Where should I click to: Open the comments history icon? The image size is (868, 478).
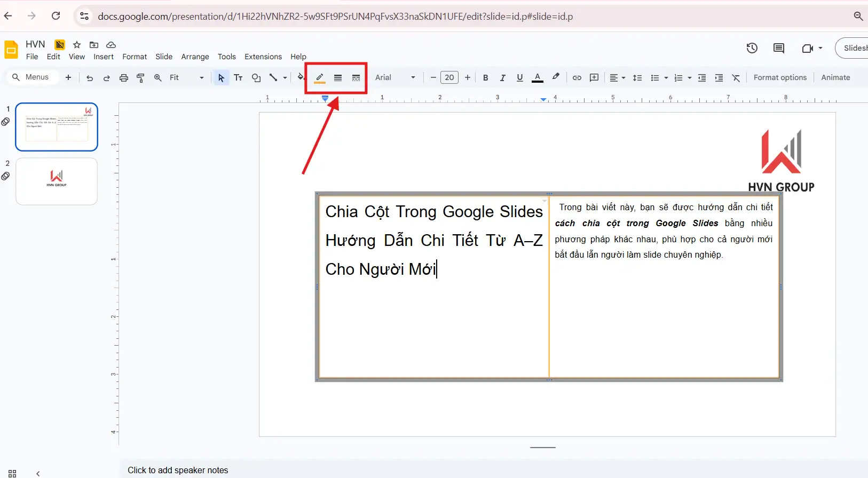[779, 48]
